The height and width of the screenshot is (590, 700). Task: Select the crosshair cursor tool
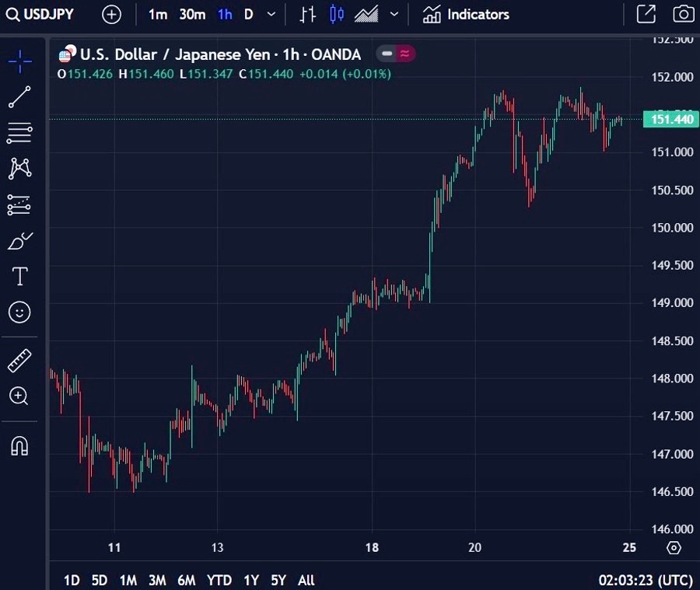pos(19,61)
